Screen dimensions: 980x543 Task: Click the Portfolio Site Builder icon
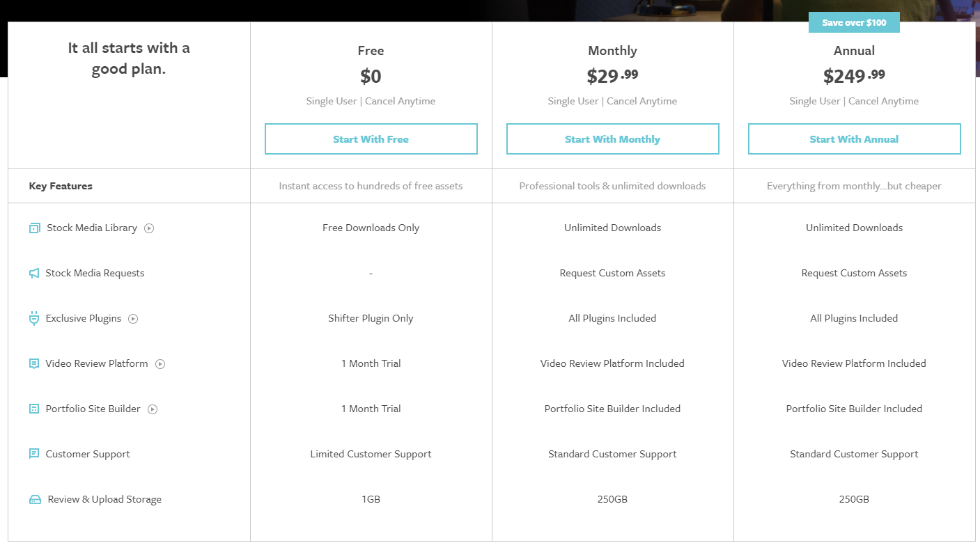34,409
